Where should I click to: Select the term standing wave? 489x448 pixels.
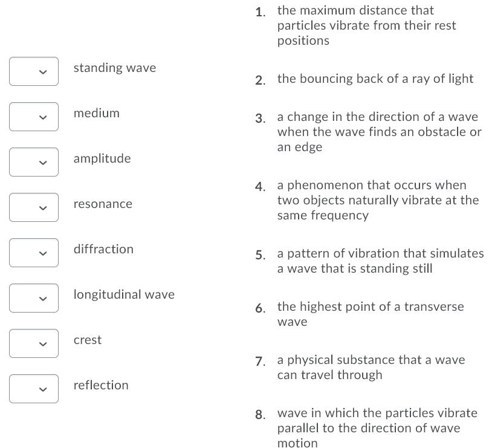click(114, 68)
